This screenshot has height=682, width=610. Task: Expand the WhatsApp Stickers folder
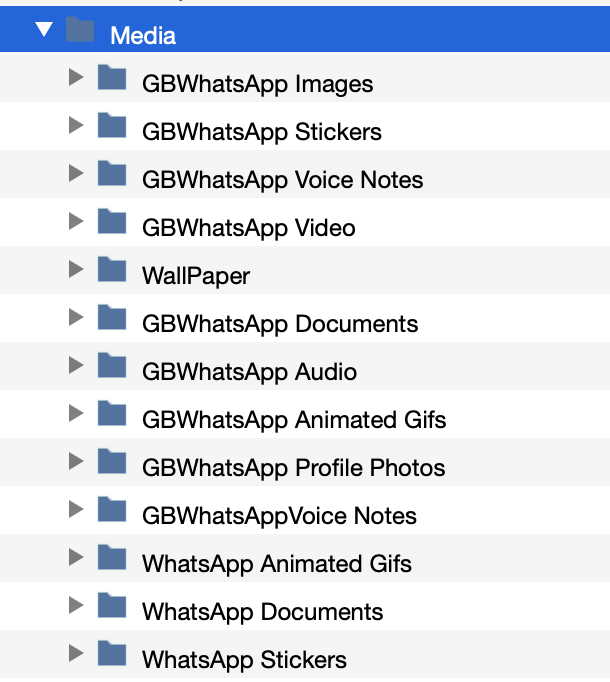click(76, 653)
